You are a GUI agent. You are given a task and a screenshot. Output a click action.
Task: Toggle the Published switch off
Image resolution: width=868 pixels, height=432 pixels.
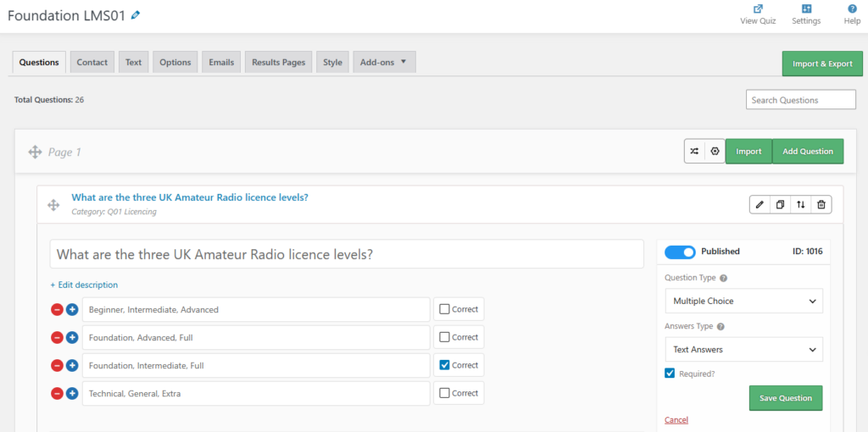pyautogui.click(x=681, y=252)
